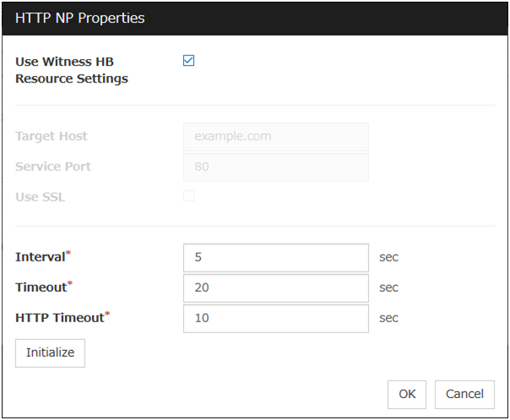
Task: Confirm settings with the OK button
Action: coord(407,394)
